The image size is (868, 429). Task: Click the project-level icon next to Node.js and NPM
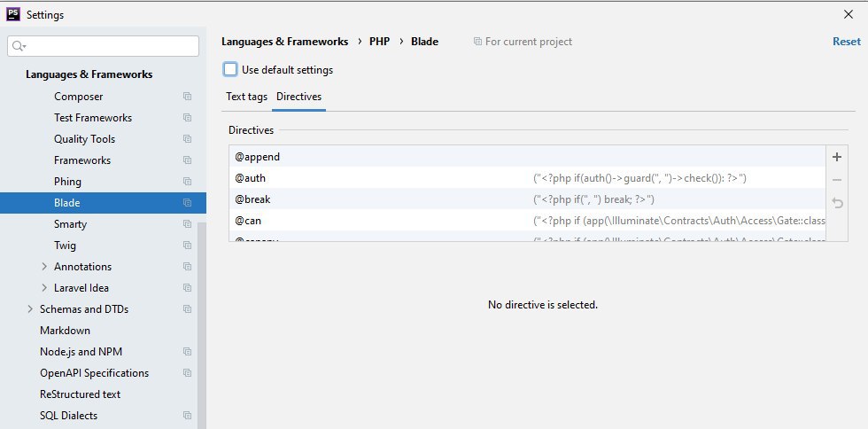click(x=187, y=352)
